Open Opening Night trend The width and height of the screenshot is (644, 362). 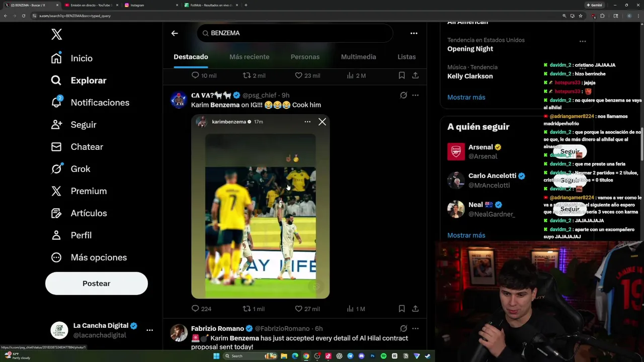pos(470,49)
